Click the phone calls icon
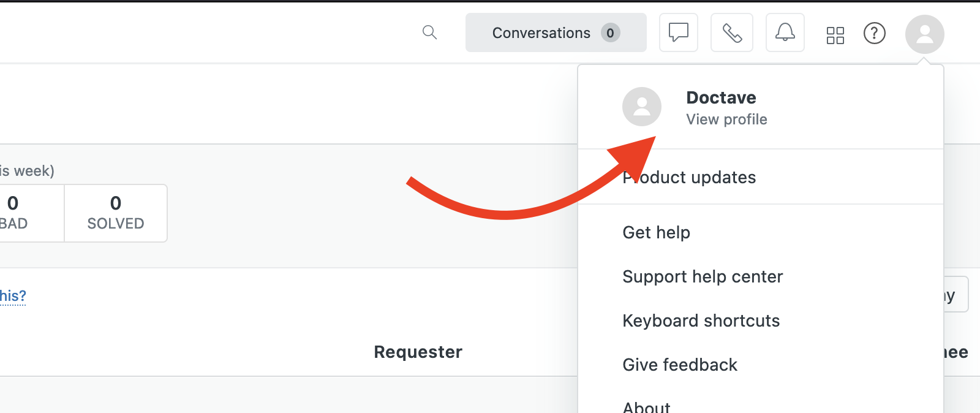The height and width of the screenshot is (413, 980). click(731, 32)
